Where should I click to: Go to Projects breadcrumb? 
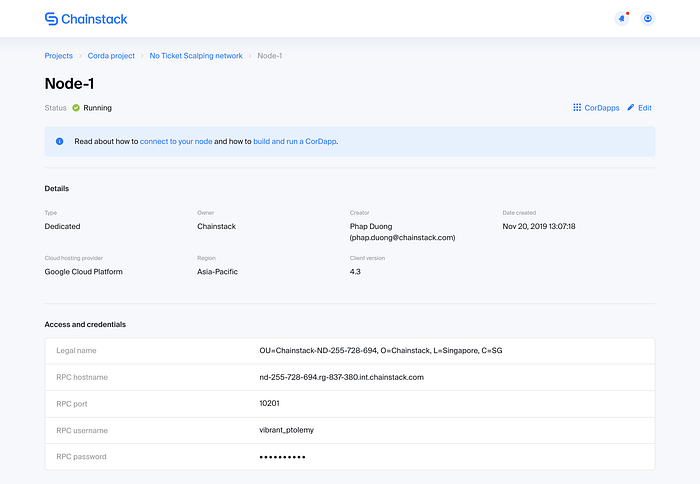click(x=58, y=56)
